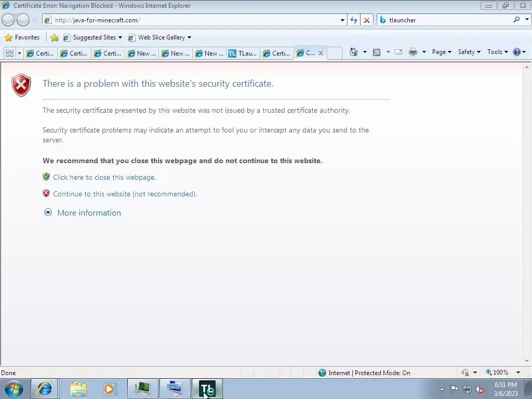Click the page scrollbar up arrow
The image size is (532, 399).
(x=527, y=67)
